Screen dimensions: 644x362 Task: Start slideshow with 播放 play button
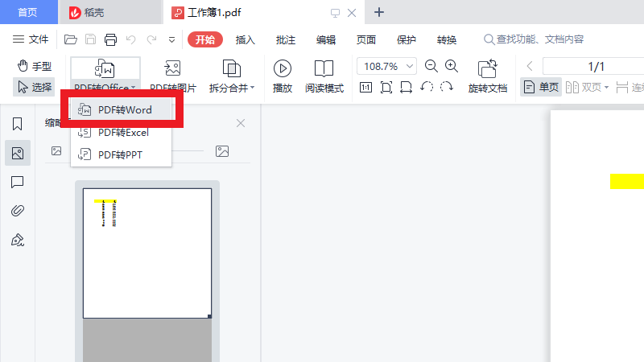283,76
